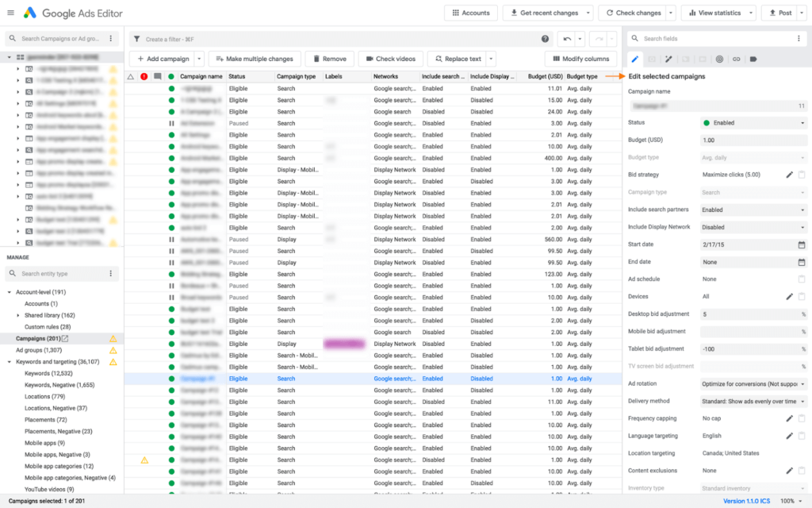Open the Start date calendar icon
Screen dimensions: 812x508
802,244
